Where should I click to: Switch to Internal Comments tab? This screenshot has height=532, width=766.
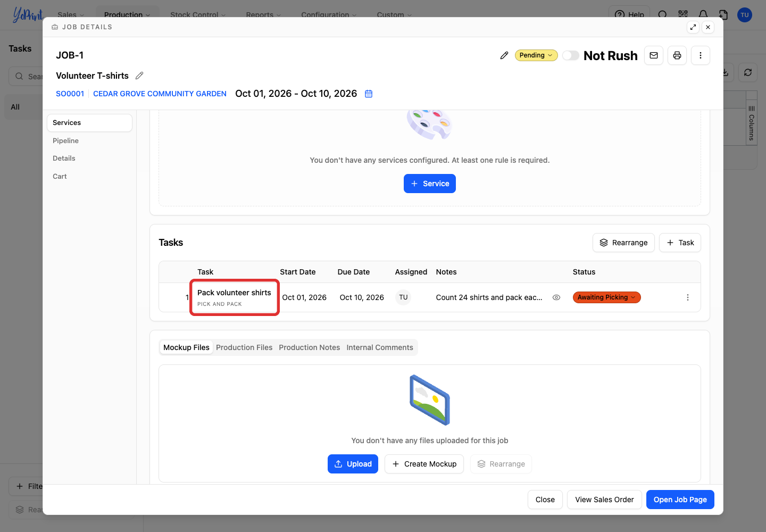[380, 347]
